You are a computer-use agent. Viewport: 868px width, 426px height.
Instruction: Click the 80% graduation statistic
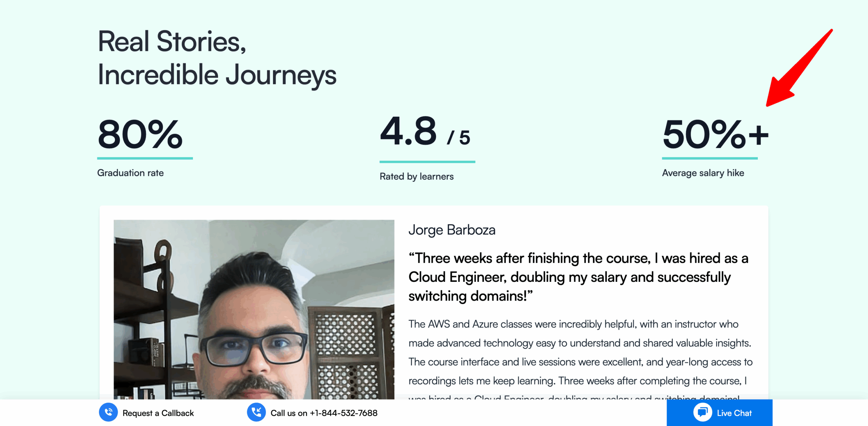point(140,134)
